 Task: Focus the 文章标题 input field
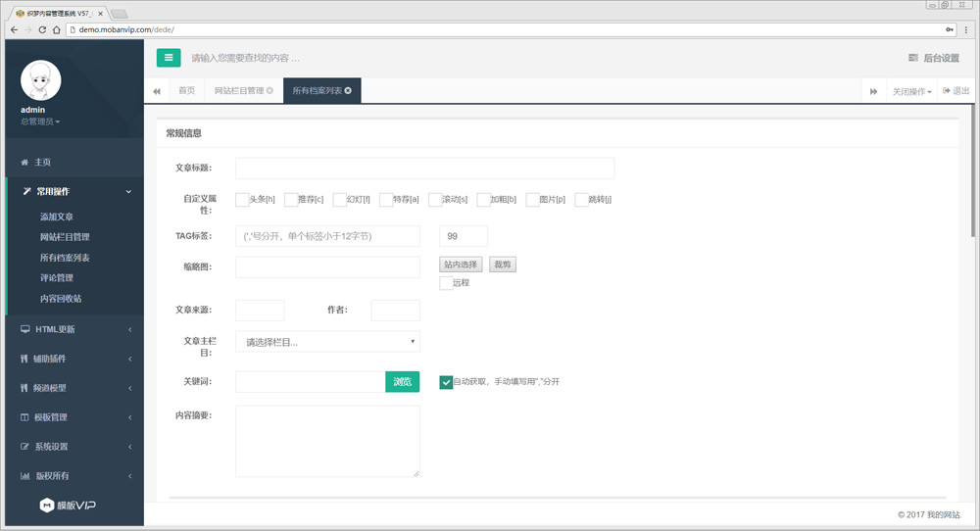[x=425, y=169]
